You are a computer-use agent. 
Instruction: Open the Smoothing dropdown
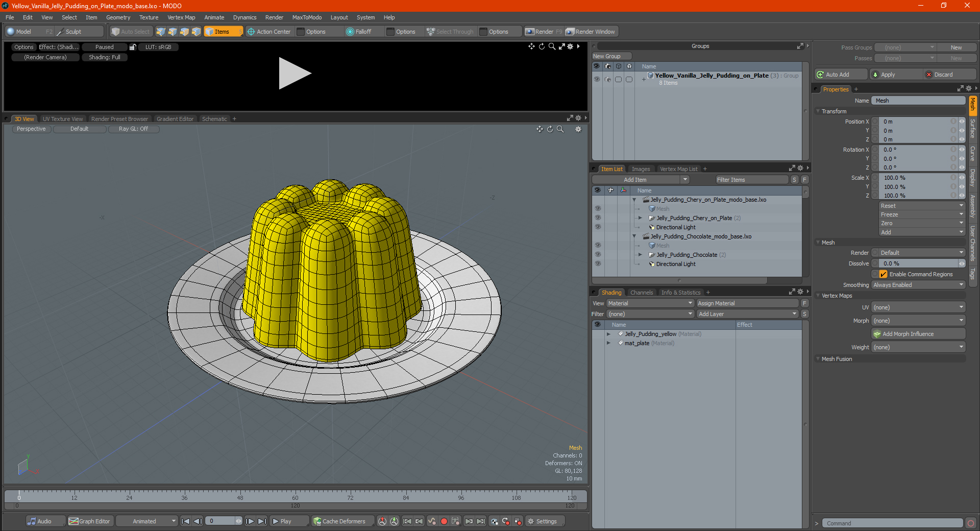(918, 285)
